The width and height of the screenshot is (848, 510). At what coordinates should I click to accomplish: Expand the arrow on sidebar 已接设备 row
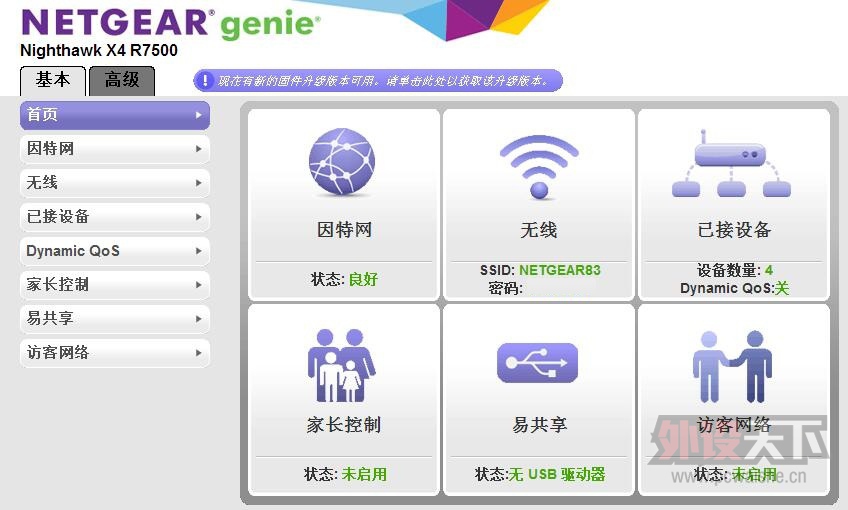coord(198,217)
